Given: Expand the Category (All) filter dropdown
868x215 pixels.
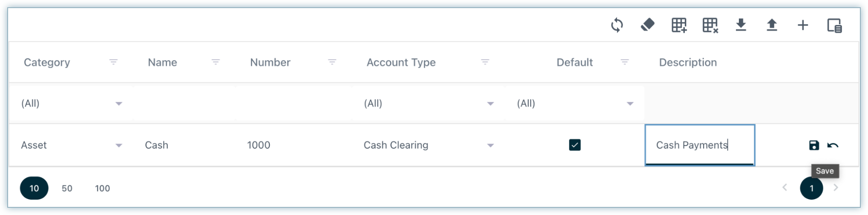Looking at the screenshot, I should [119, 103].
